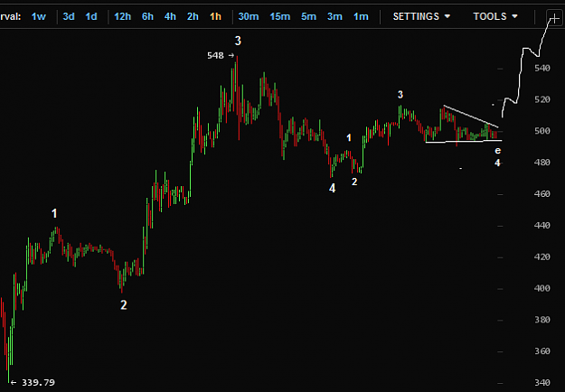Click the 339.79 low price label
The image size is (565, 392).
point(38,382)
